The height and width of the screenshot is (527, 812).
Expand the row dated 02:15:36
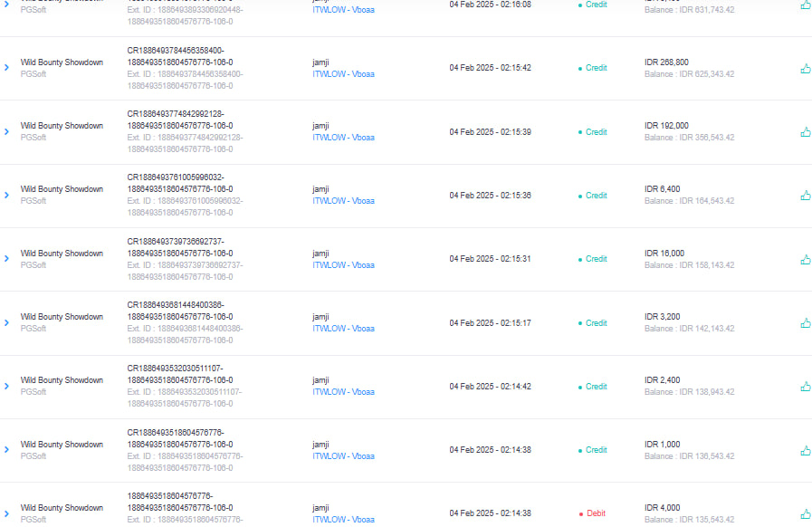click(x=6, y=196)
